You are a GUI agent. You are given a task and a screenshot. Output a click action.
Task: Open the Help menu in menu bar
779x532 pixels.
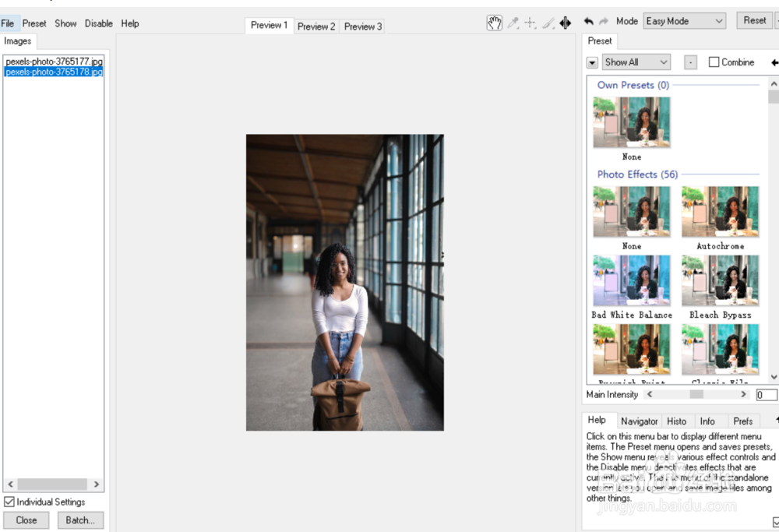(130, 23)
